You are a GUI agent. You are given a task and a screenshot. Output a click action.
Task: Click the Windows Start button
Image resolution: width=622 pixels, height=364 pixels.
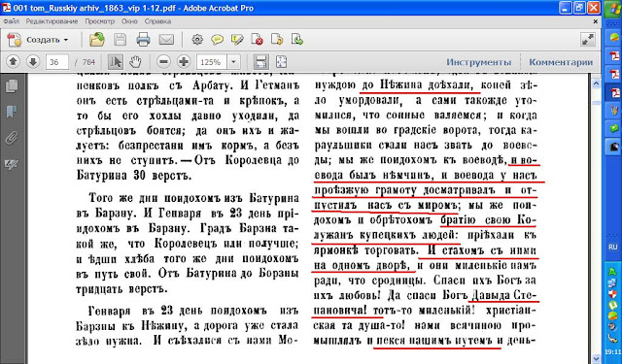(613, 9)
